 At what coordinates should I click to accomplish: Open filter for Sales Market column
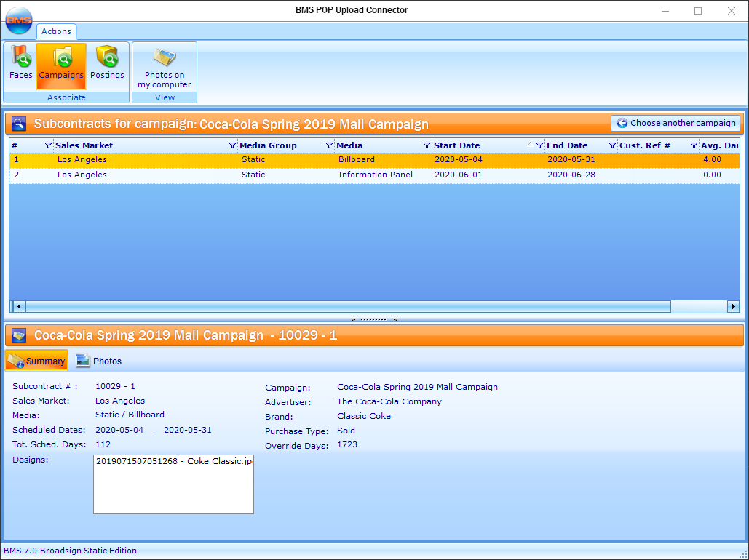click(x=232, y=145)
